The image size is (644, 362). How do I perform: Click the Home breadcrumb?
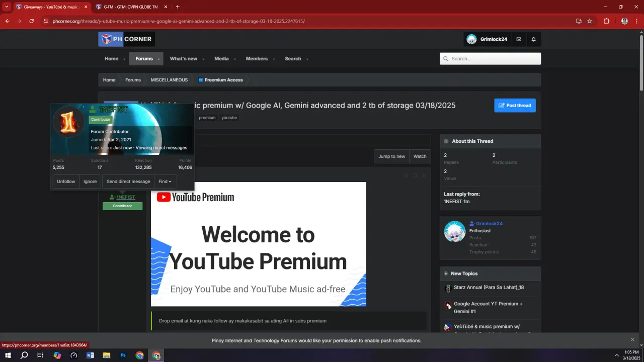[x=109, y=80]
